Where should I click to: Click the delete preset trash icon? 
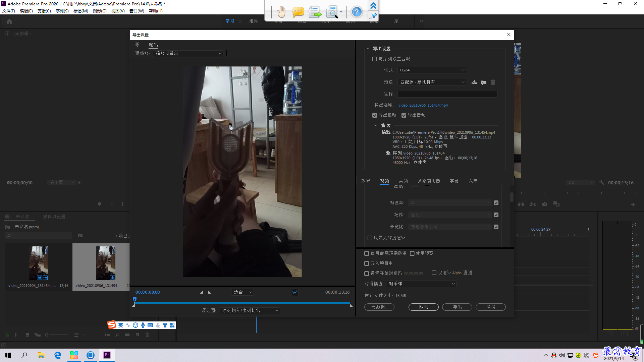tap(493, 82)
